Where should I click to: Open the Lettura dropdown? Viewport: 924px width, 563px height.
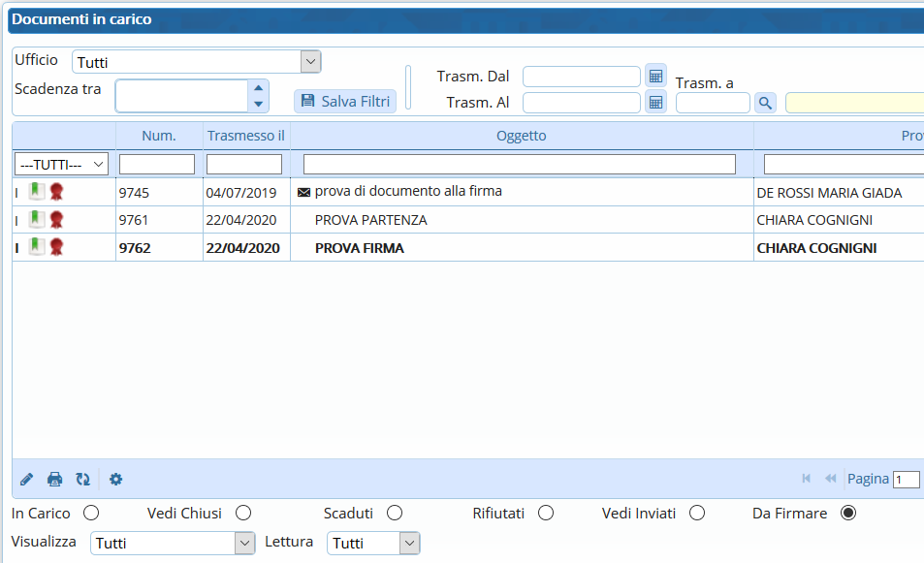tap(409, 544)
